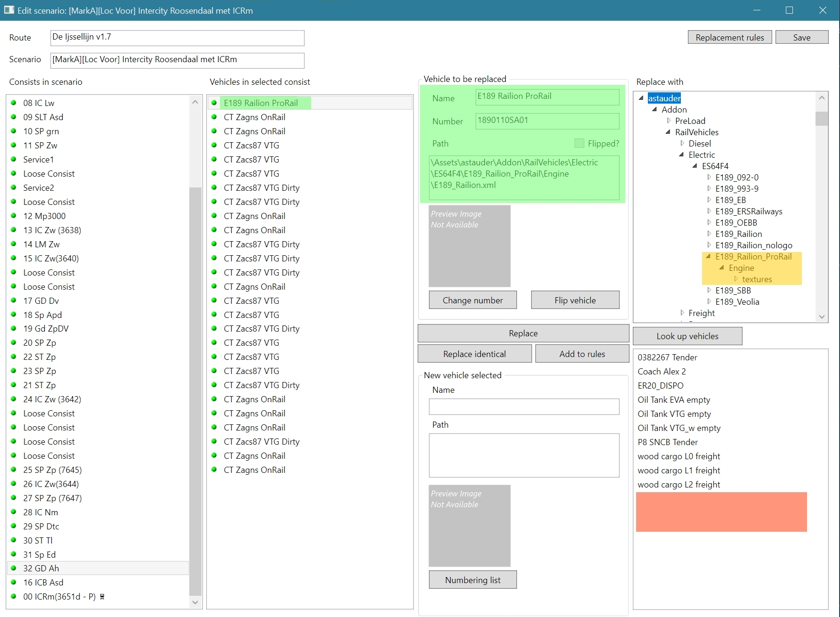The width and height of the screenshot is (840, 617).
Task: Select Coach Alex 2 entry
Action: [662, 371]
